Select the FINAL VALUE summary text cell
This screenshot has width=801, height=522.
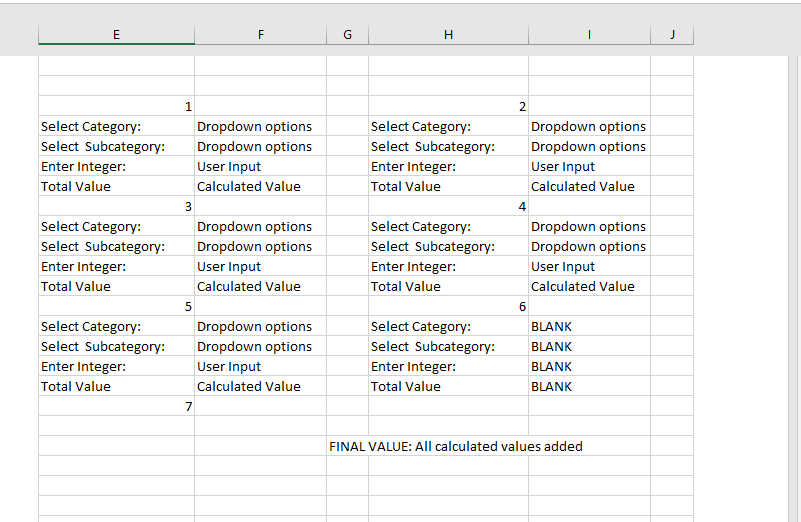pos(456,446)
